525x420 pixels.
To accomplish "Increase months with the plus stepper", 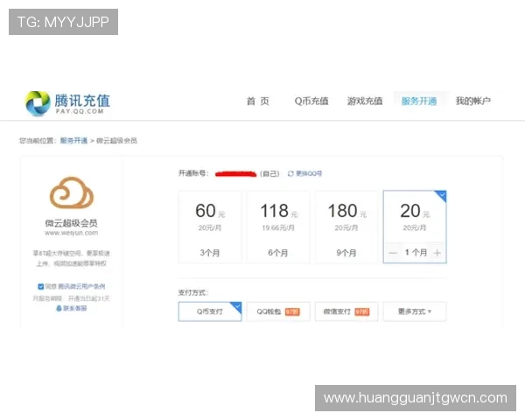I will pos(437,253).
